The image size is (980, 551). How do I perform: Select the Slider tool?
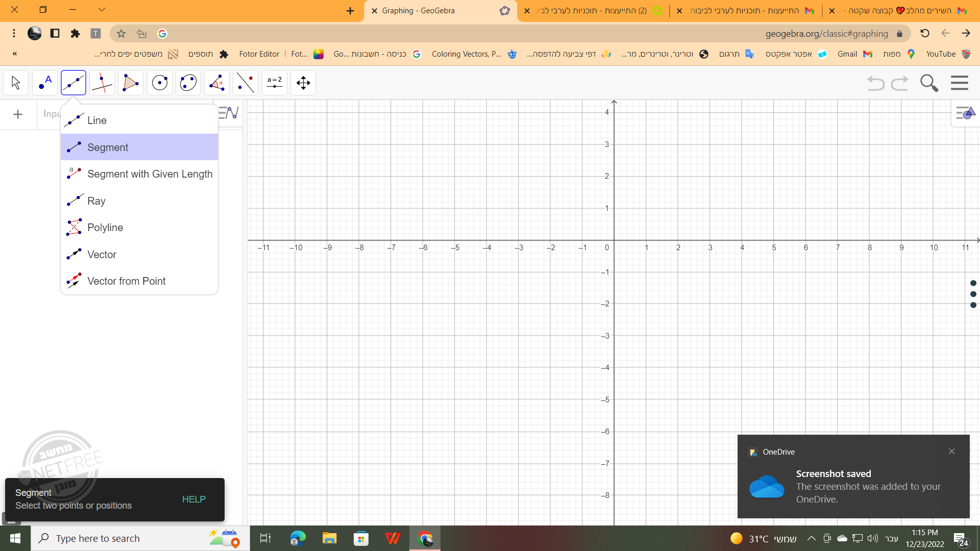click(275, 83)
